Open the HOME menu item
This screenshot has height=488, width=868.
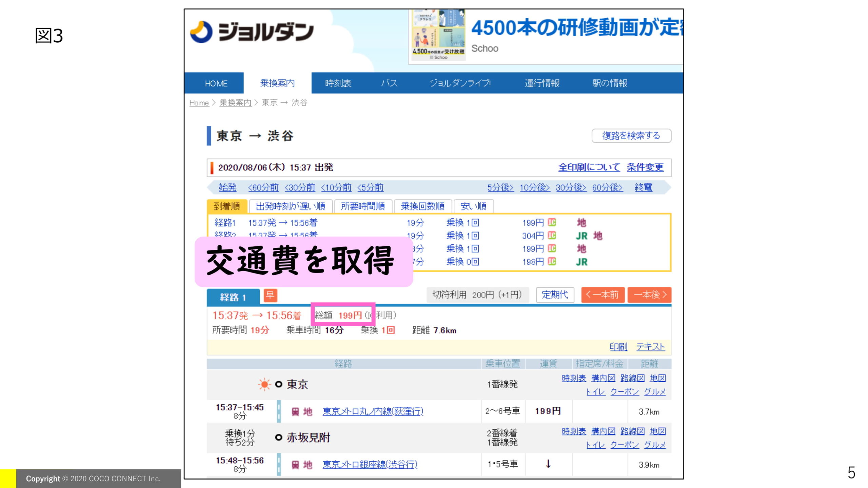tap(216, 83)
